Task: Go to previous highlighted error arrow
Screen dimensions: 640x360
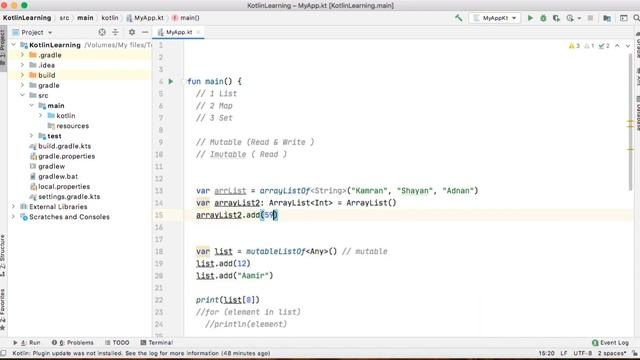Action: 617,46
